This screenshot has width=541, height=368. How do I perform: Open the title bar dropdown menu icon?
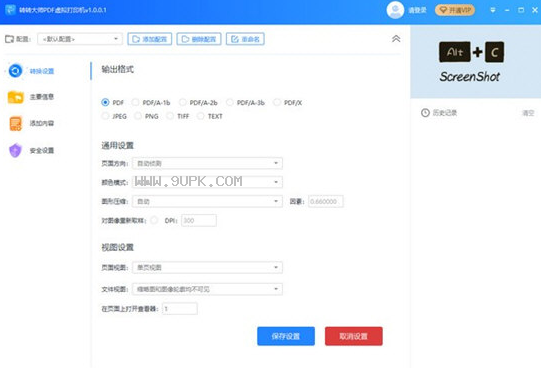tap(493, 10)
